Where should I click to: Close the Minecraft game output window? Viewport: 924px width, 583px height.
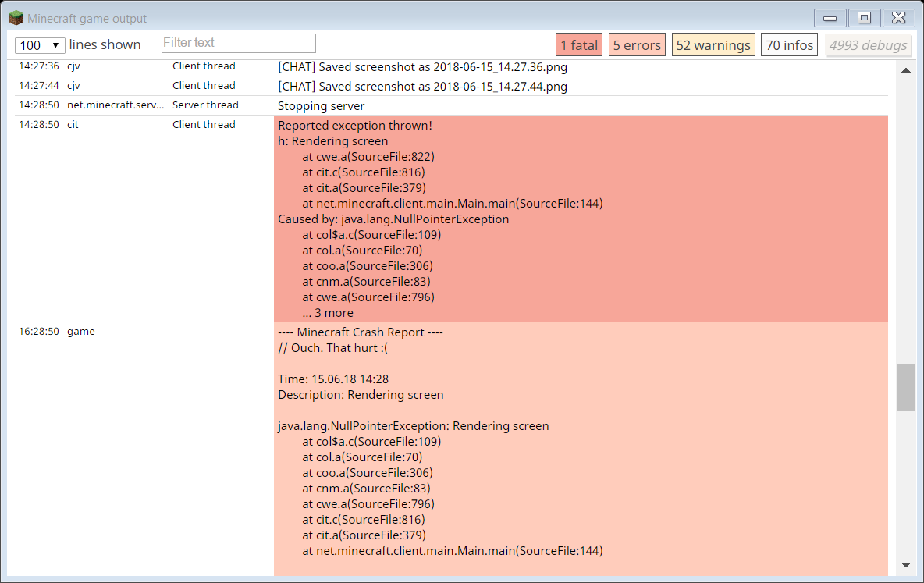pyautogui.click(x=899, y=18)
